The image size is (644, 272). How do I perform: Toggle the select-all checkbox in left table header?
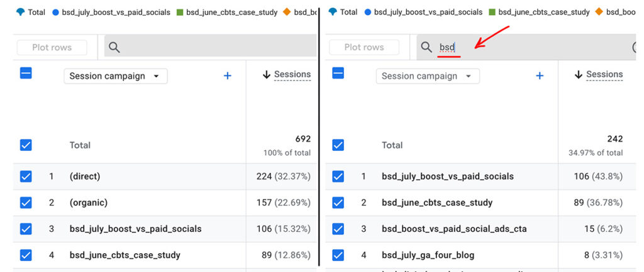pos(26,73)
